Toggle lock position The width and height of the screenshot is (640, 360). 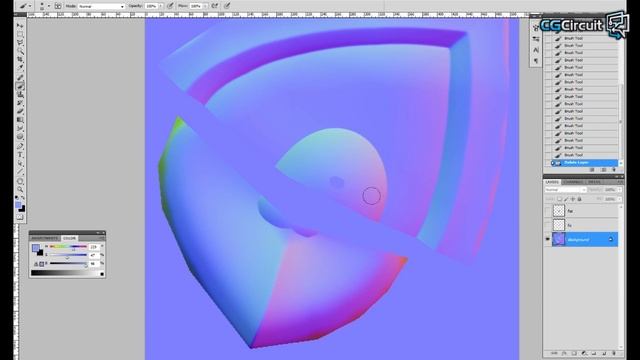tap(572, 199)
